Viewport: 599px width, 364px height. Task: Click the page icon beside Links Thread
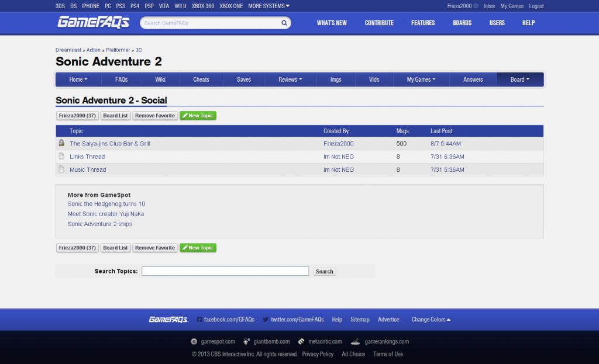61,156
